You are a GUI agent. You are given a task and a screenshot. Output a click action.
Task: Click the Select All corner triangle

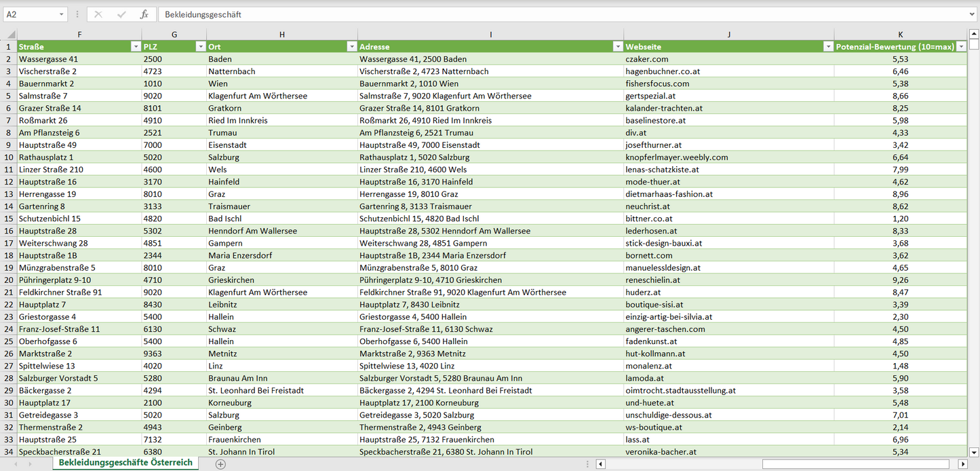click(x=10, y=35)
